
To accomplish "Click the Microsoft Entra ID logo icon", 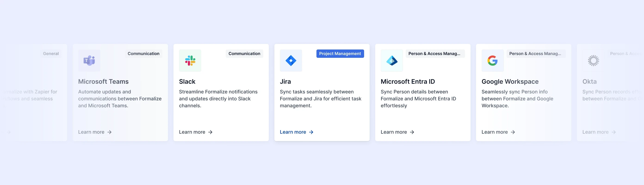I will (x=392, y=61).
